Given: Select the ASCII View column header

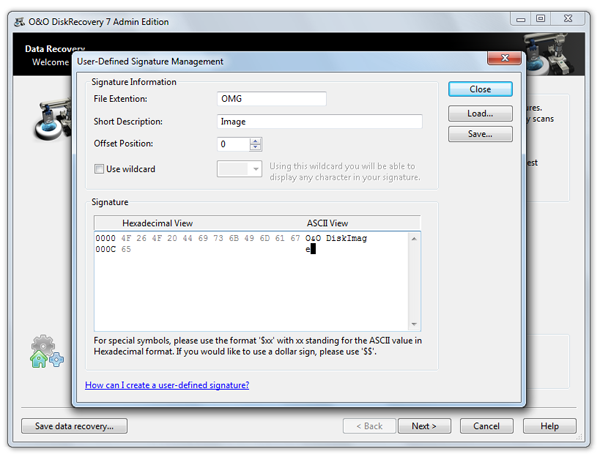Looking at the screenshot, I should point(326,222).
